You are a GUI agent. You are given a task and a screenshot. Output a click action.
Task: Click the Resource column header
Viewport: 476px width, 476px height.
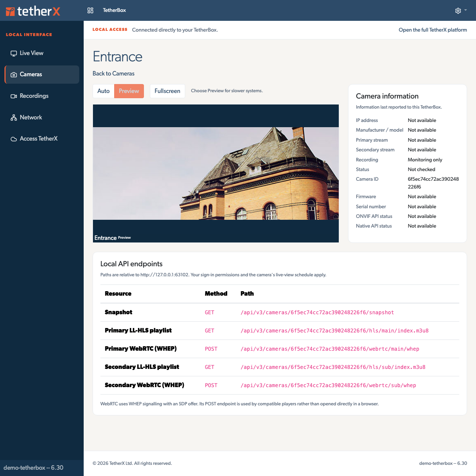118,294
